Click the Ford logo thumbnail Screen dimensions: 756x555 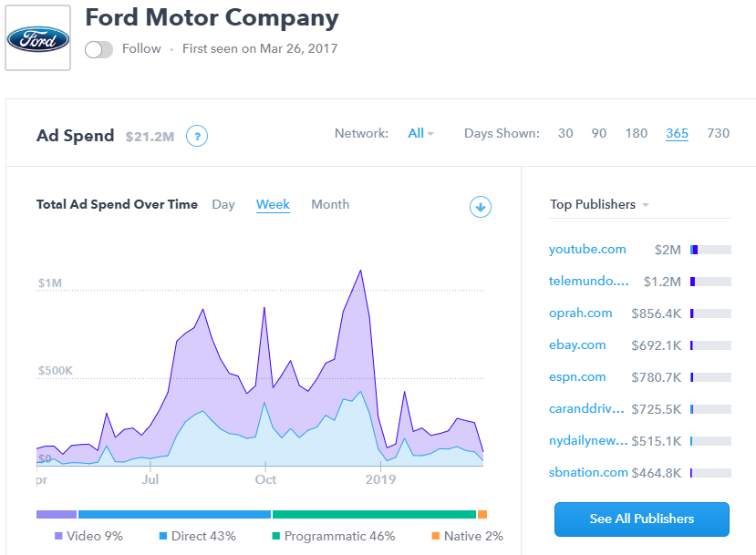[38, 38]
